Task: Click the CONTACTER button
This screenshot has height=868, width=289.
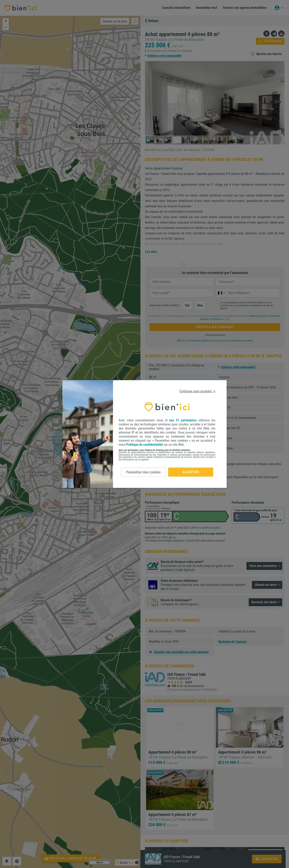Action: click(x=266, y=859)
